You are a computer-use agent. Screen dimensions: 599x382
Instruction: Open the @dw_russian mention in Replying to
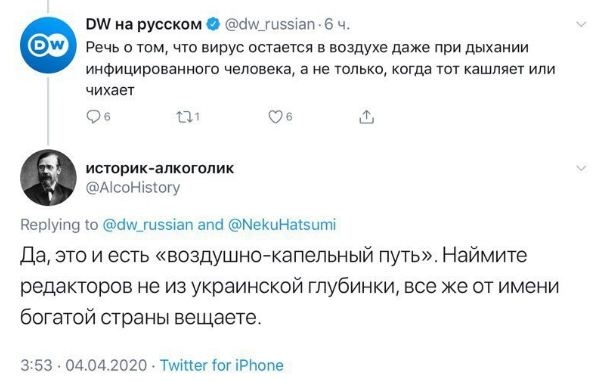(x=148, y=225)
